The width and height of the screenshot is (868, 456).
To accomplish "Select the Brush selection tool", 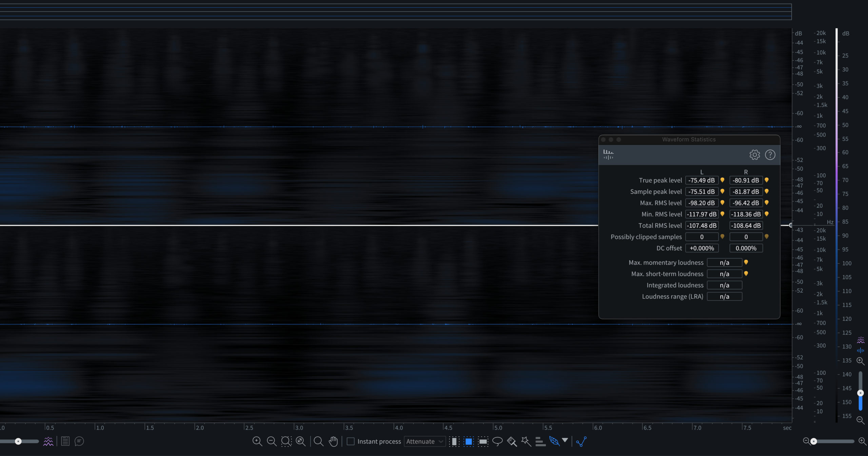I will point(512,441).
